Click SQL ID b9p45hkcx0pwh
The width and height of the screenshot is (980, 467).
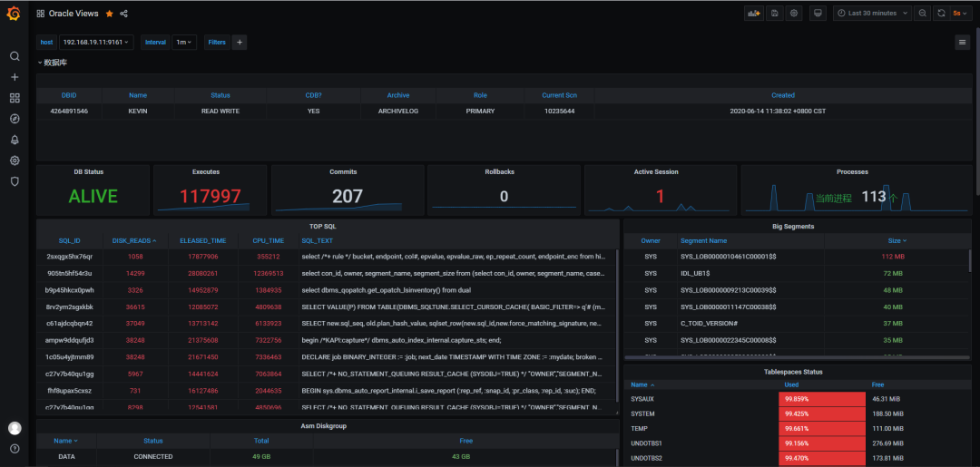click(x=69, y=289)
